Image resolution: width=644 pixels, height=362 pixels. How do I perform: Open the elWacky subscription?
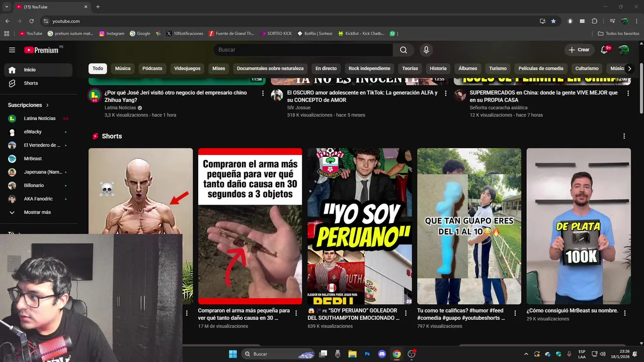pyautogui.click(x=38, y=132)
